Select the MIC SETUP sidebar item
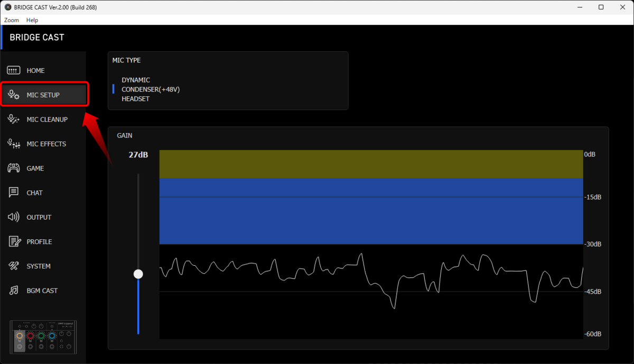The height and width of the screenshot is (364, 634). pyautogui.click(x=43, y=95)
